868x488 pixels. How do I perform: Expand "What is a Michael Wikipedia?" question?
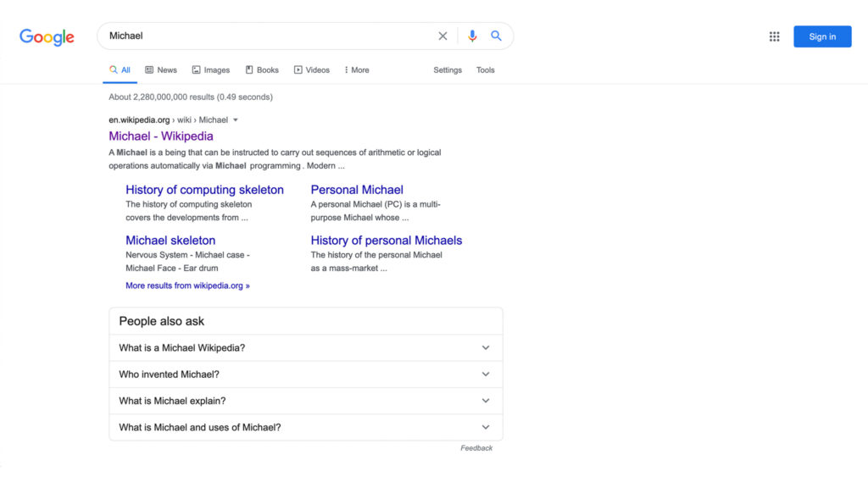tap(305, 347)
